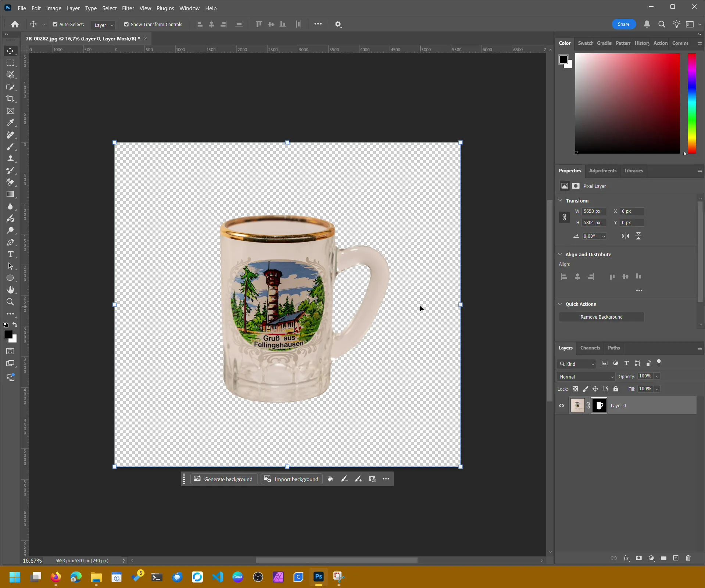
Task: Click the Generate background button
Action: pos(223,479)
